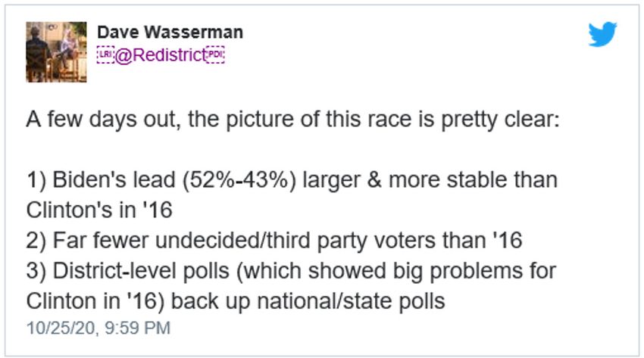644x358 pixels.
Task: Open Dave Wasserman's profile photo
Action: click(56, 52)
